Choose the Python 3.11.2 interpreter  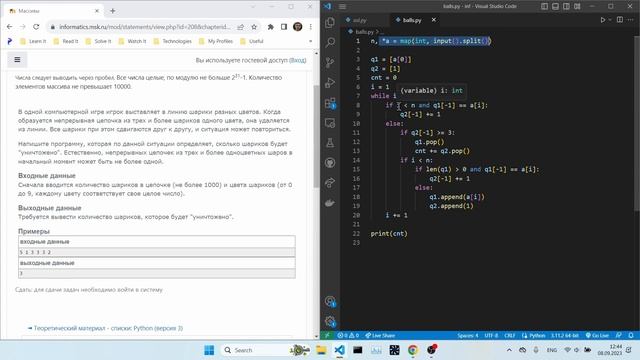565,336
